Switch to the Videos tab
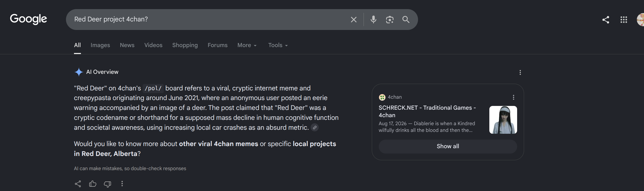This screenshot has width=644, height=191. [x=153, y=45]
